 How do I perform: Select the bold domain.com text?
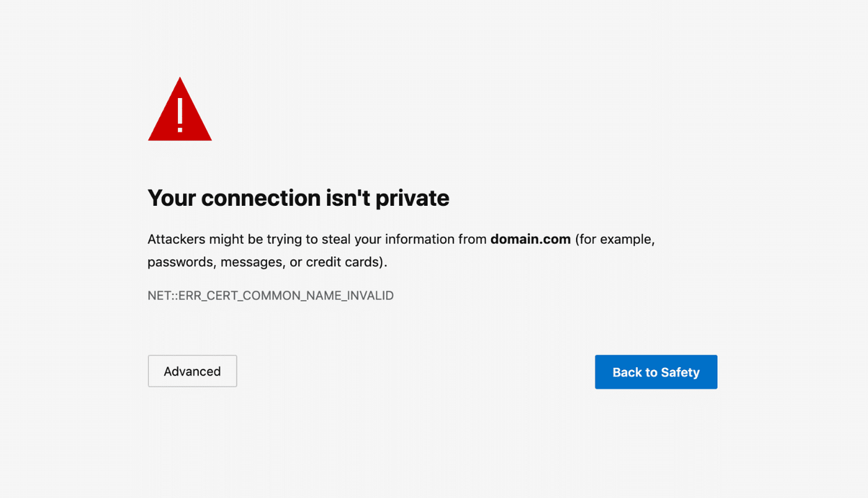530,239
